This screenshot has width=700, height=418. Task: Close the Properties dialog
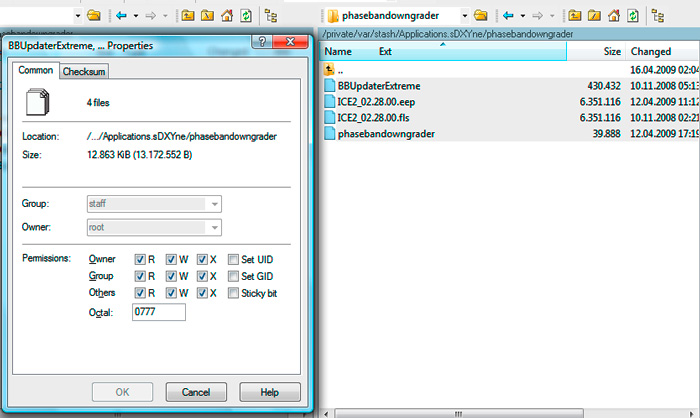point(290,42)
